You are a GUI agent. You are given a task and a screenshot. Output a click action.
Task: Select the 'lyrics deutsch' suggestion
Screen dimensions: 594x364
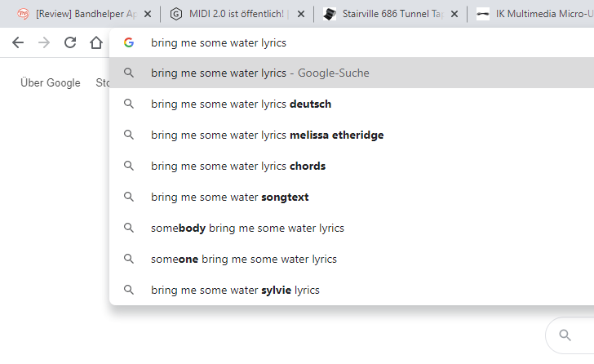point(352,104)
